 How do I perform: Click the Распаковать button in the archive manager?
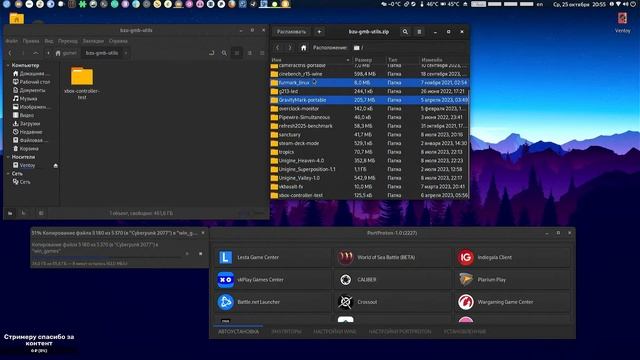coord(291,32)
